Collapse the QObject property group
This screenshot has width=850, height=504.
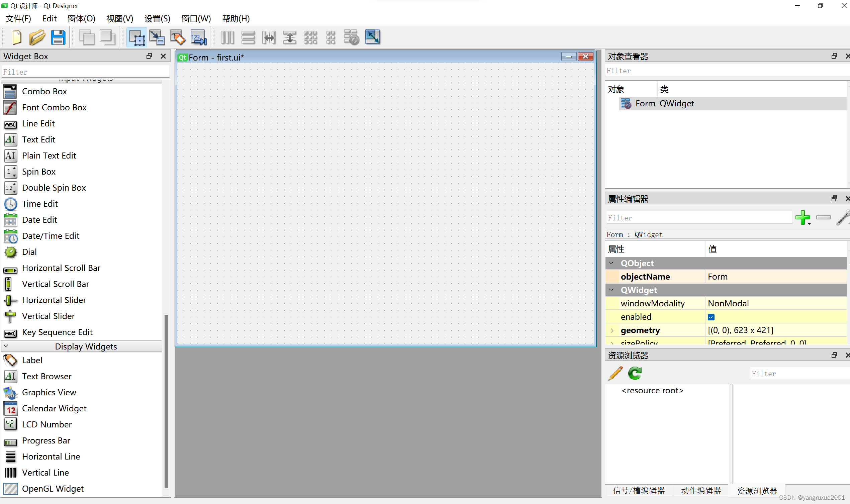pos(611,263)
